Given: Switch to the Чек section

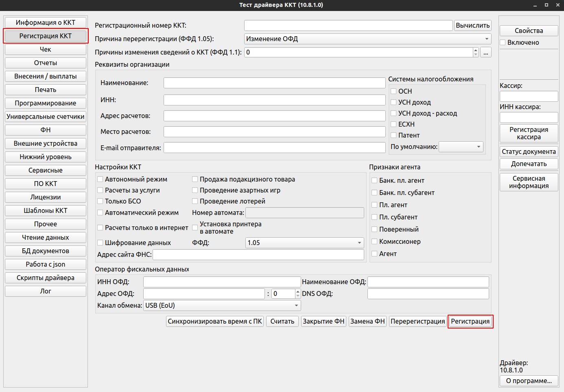Looking at the screenshot, I should tap(46, 49).
